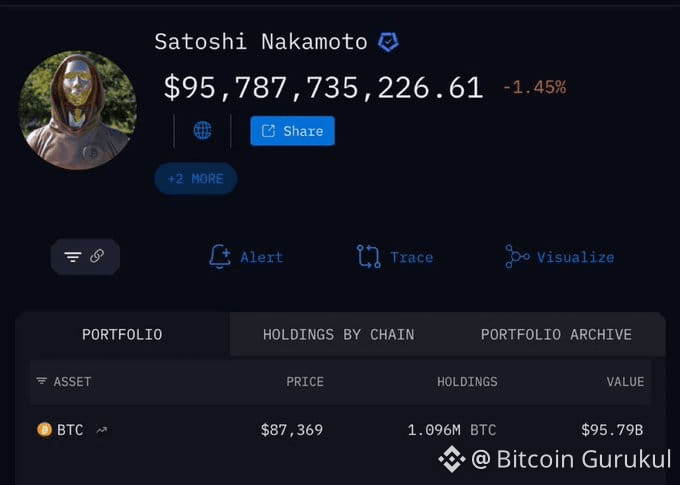Click the chain link icon
This screenshot has height=485, width=680.
(x=97, y=256)
